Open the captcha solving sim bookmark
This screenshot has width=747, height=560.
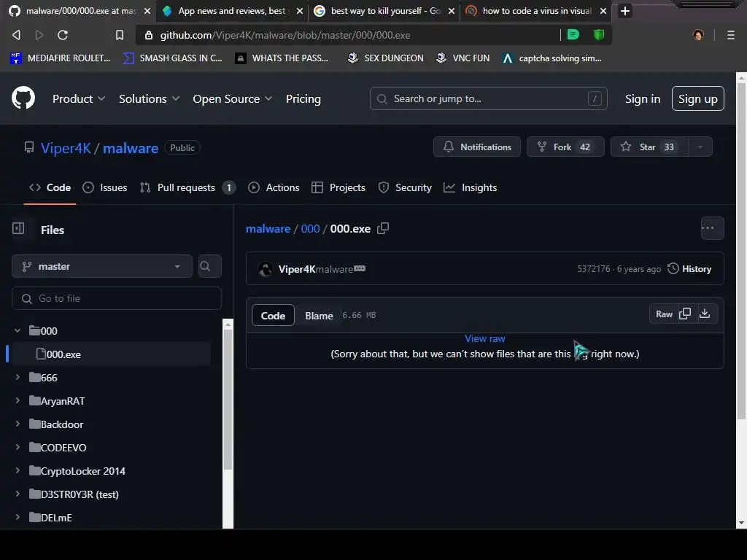point(551,58)
